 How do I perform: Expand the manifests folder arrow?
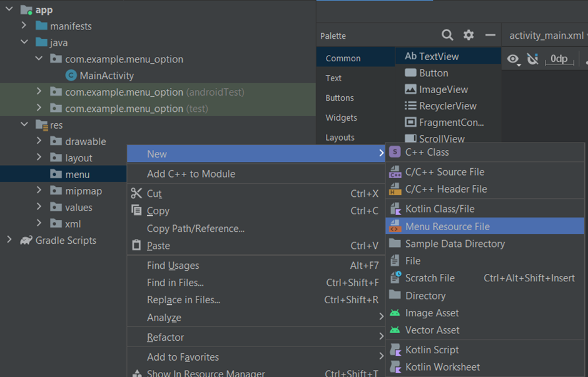tap(24, 26)
